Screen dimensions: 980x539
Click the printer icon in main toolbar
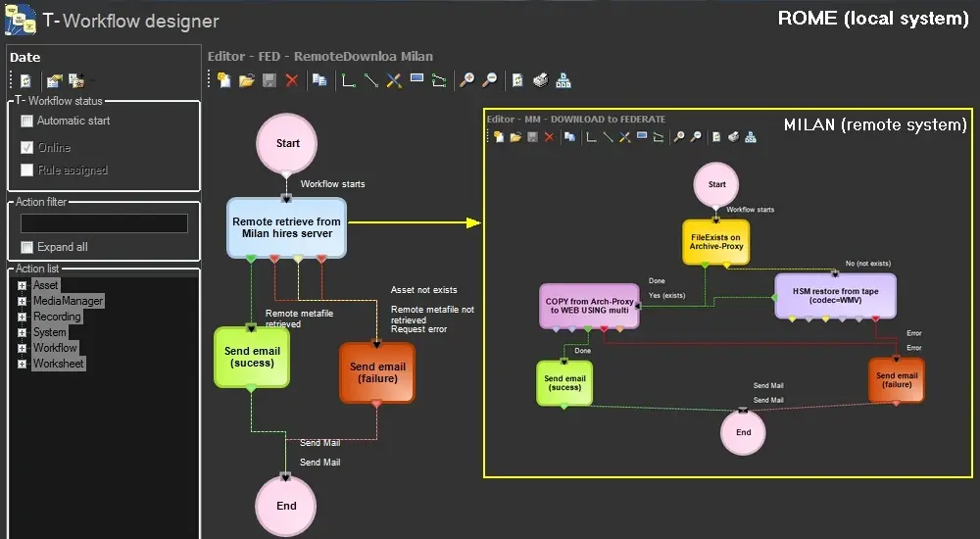pyautogui.click(x=540, y=80)
